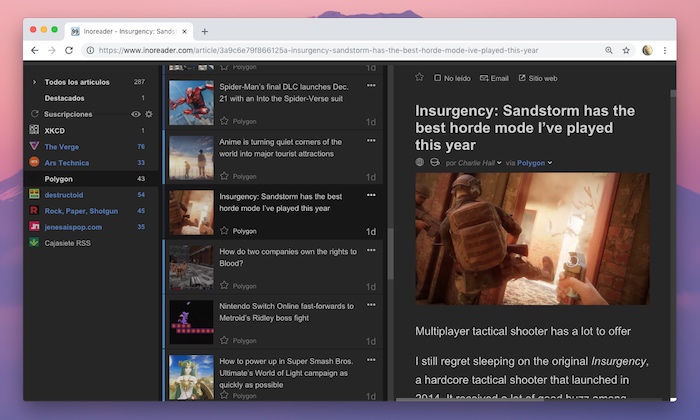Click the Rock, Paper, Shotgun feed icon

point(34,210)
